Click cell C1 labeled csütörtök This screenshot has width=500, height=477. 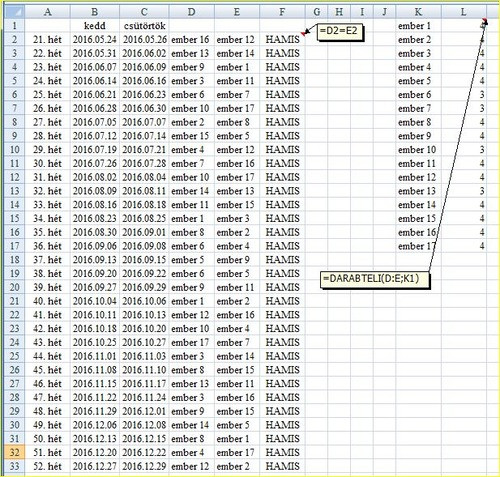click(x=144, y=26)
